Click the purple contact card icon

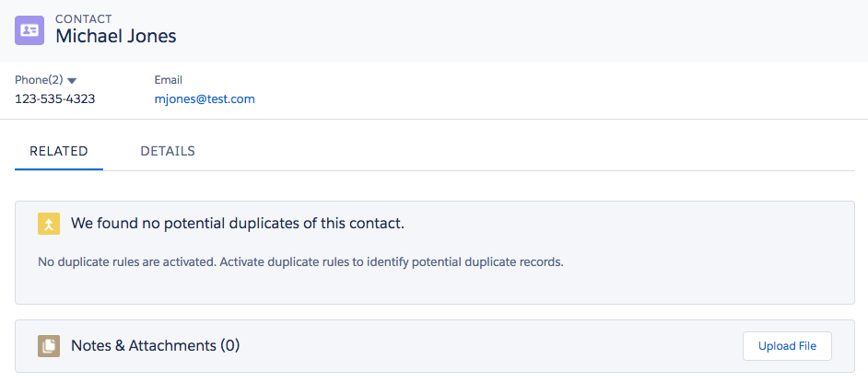point(29,30)
